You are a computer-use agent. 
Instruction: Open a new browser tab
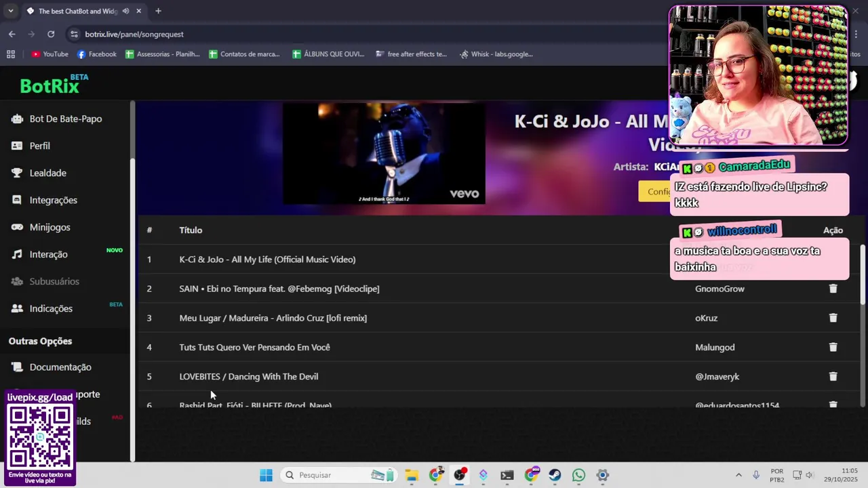point(158,11)
